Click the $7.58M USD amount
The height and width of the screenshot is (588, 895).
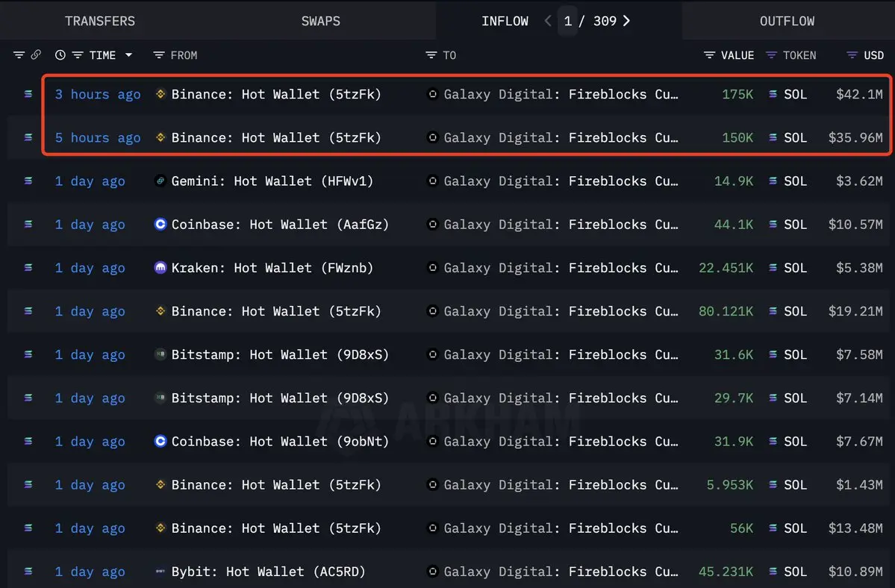pos(859,354)
